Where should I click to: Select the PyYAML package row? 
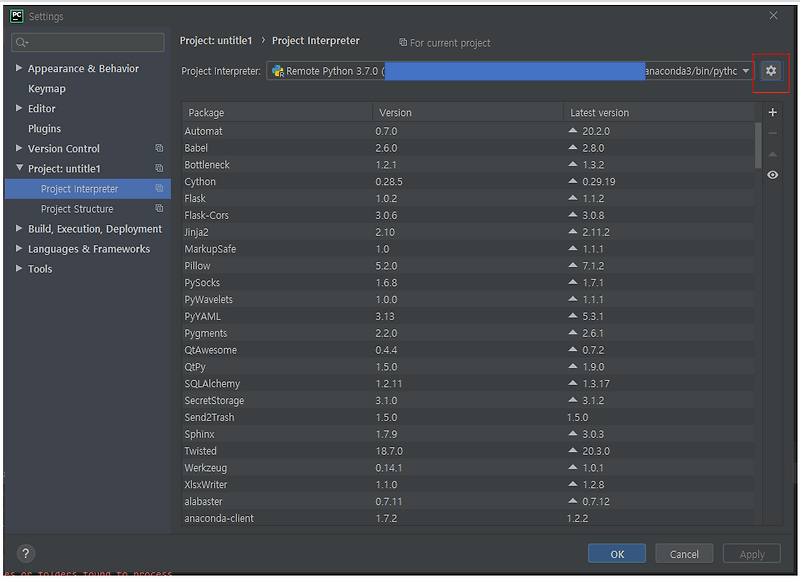point(468,316)
